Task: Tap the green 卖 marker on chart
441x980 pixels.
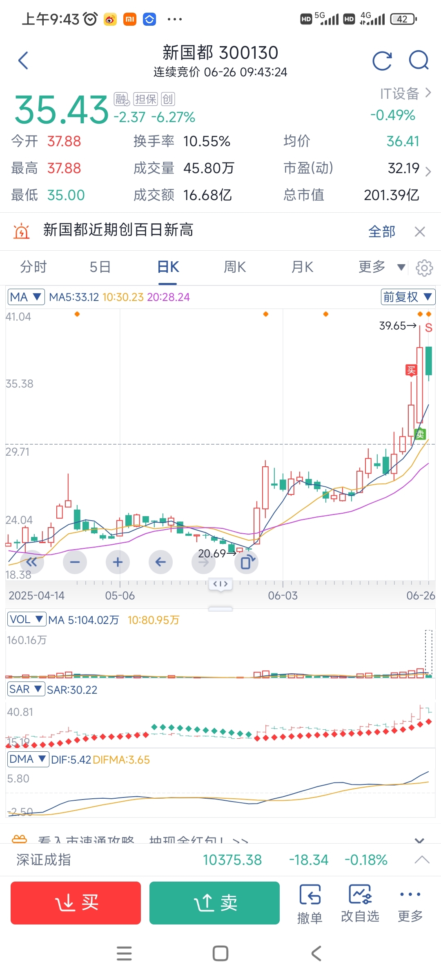Action: pos(420,434)
